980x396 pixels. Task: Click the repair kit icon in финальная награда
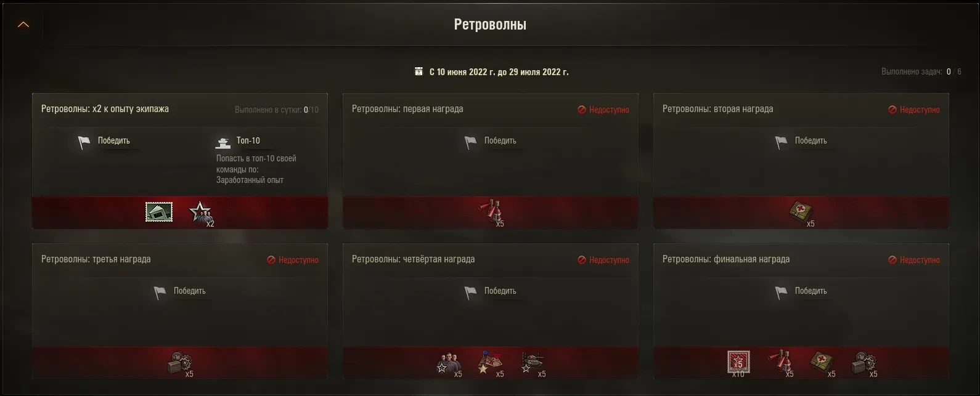pos(864,363)
